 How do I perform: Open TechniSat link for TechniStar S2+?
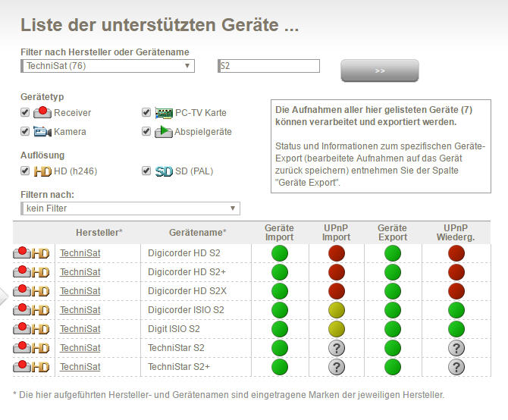click(80, 367)
